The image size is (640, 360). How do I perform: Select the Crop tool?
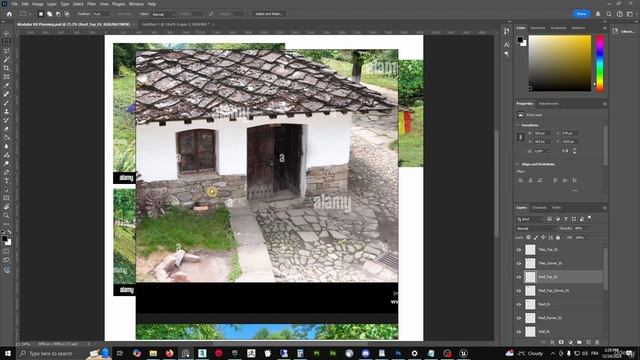coord(6,68)
